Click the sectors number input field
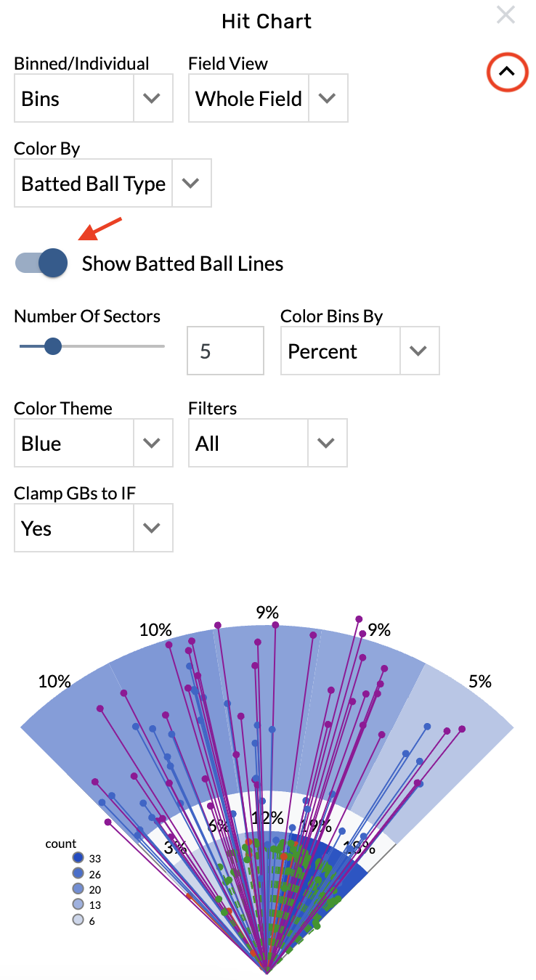This screenshot has height=980, width=536. point(224,351)
